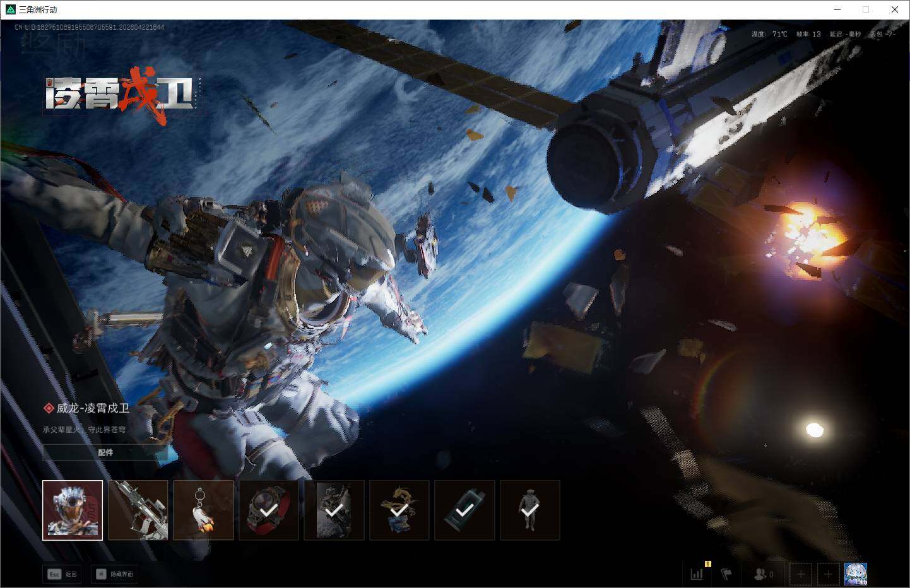Click the 帧率 13 frame rate readout
The height and width of the screenshot is (588, 910).
tap(808, 34)
